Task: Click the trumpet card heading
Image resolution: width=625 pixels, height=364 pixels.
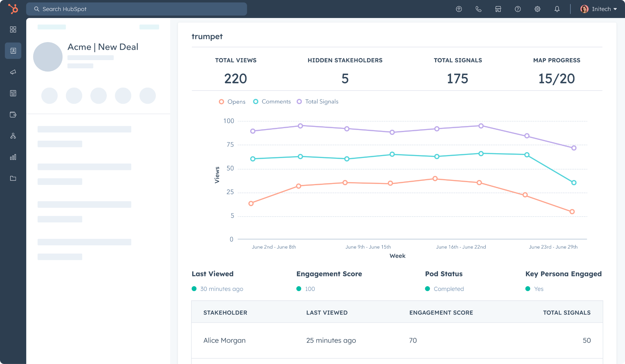Action: pyautogui.click(x=207, y=37)
